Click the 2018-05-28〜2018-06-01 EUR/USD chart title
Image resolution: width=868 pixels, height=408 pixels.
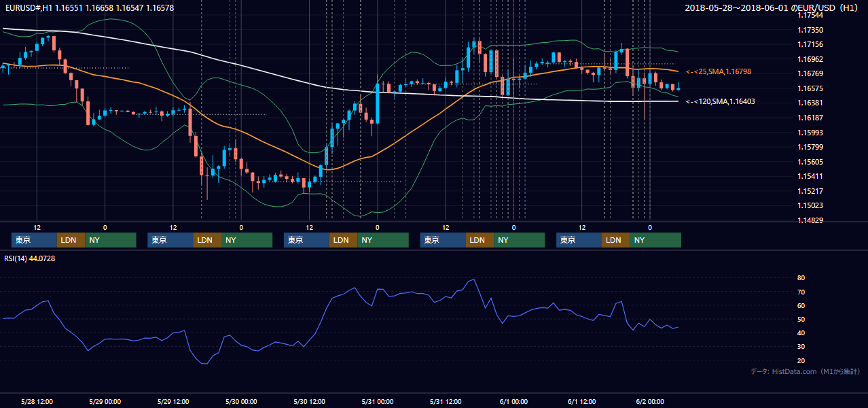tap(772, 8)
